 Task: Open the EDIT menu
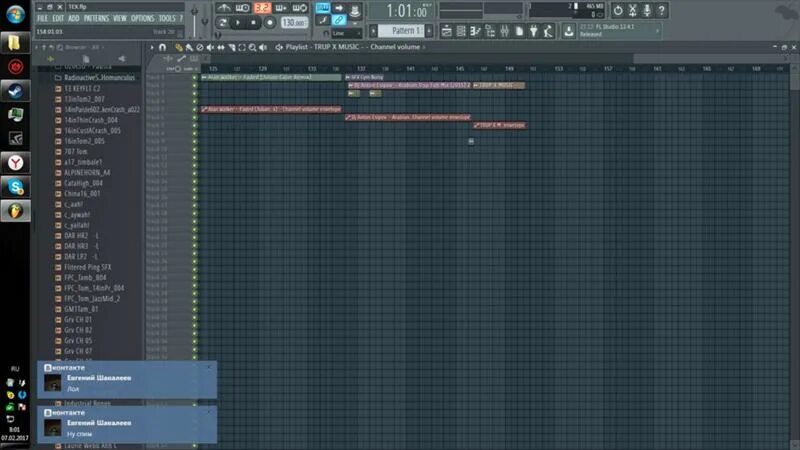coord(58,18)
